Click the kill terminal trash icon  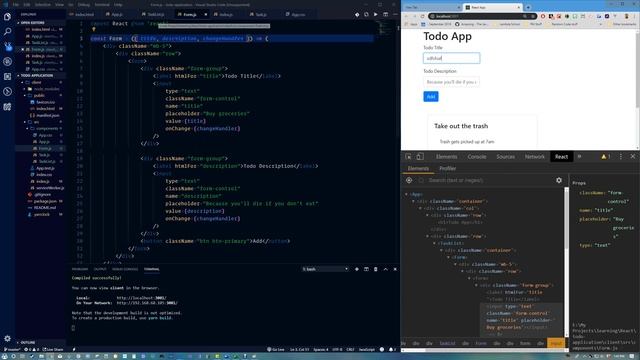[376, 269]
